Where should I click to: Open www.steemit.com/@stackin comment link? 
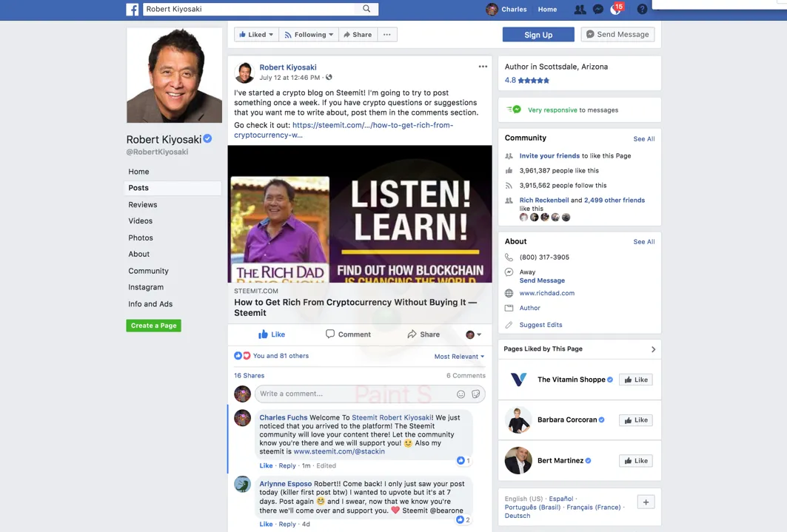click(339, 451)
